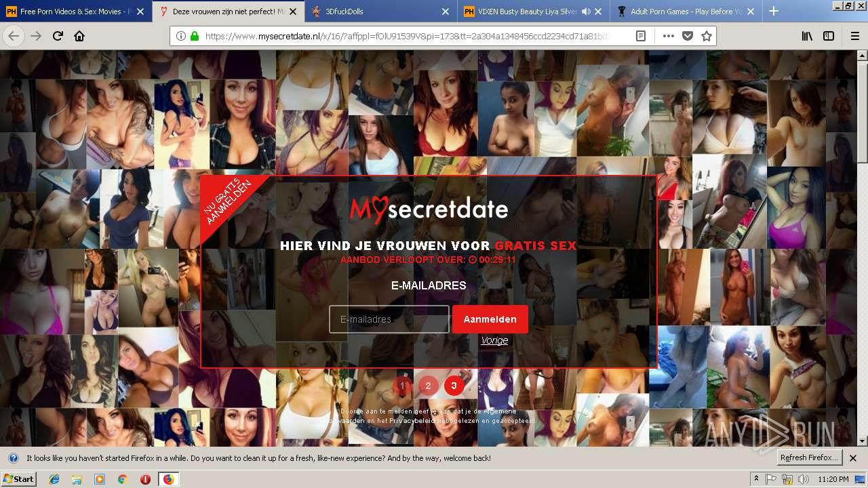Click the green padlock security icon
The width and height of the screenshot is (868, 488).
point(195,37)
